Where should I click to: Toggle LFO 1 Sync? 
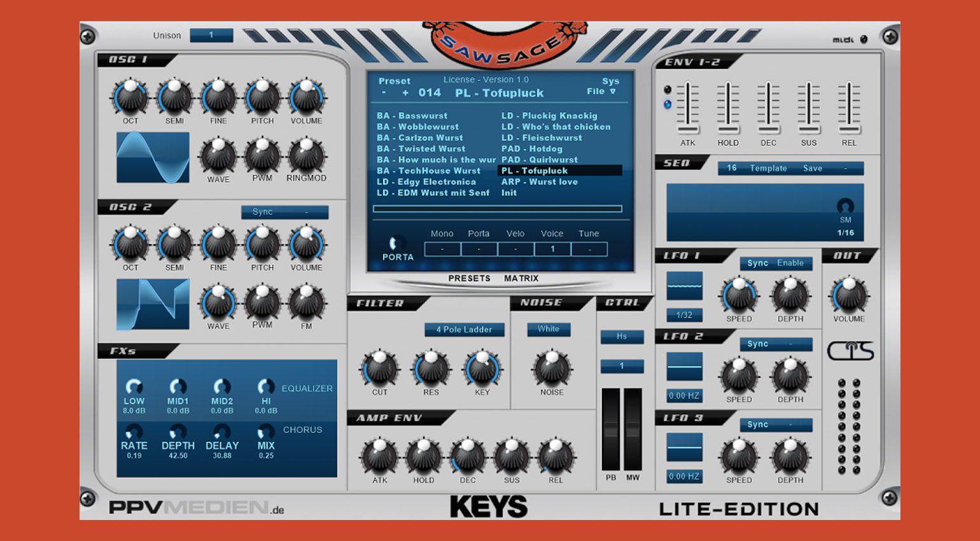[757, 263]
